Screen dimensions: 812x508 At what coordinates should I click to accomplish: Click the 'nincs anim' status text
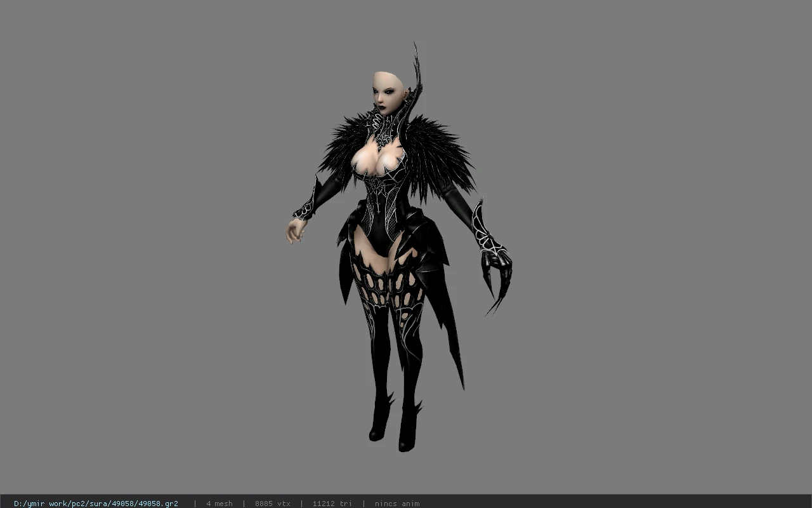pyautogui.click(x=397, y=504)
